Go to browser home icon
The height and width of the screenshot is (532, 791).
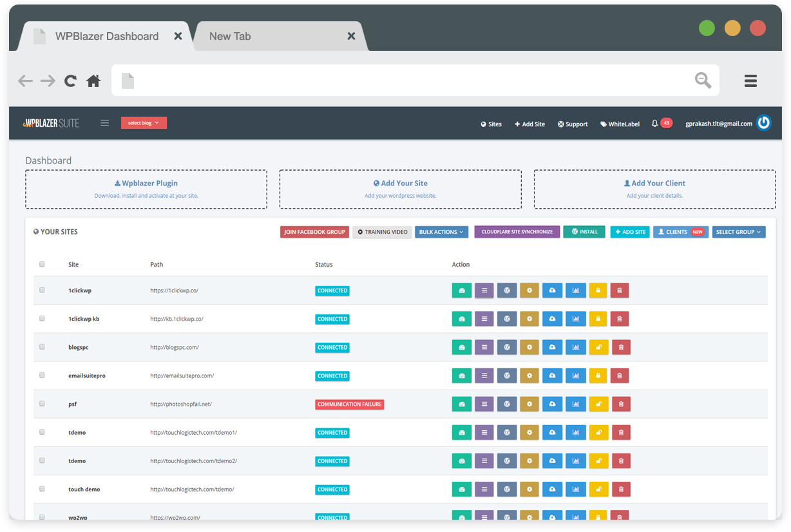click(93, 81)
